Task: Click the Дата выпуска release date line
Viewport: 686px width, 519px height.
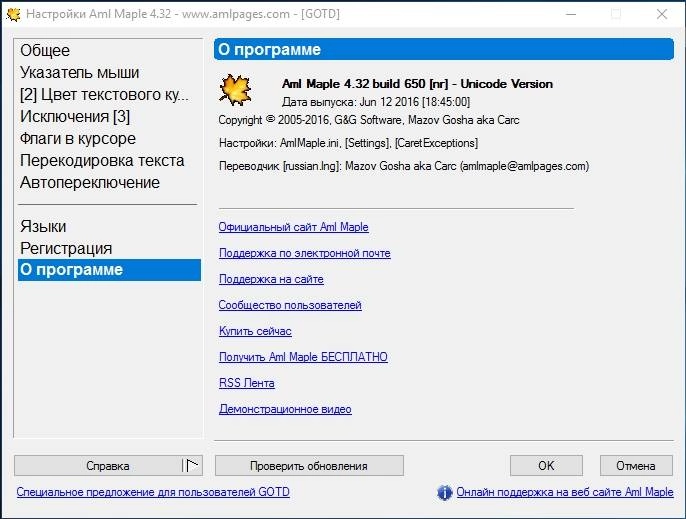Action: pyautogui.click(x=376, y=102)
